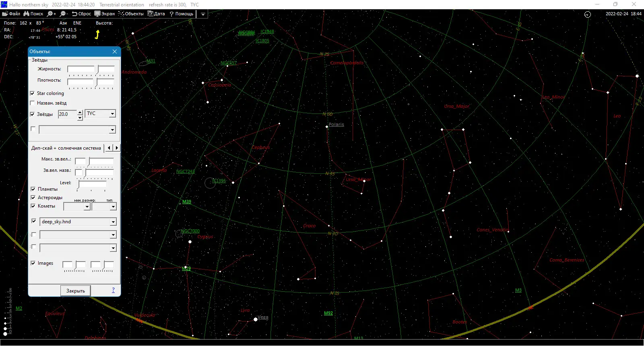This screenshot has width=644, height=346.
Task: Open the Помощь menu
Action: [x=182, y=14]
